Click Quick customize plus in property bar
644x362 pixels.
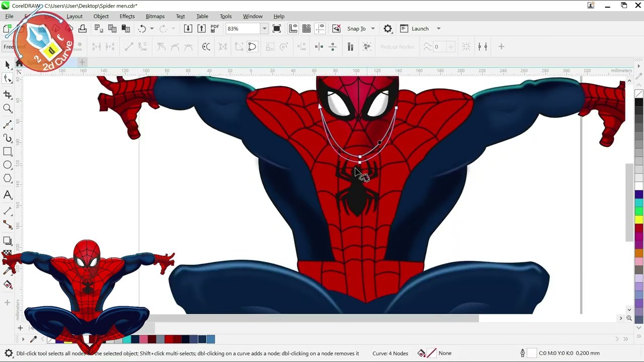coord(501,47)
